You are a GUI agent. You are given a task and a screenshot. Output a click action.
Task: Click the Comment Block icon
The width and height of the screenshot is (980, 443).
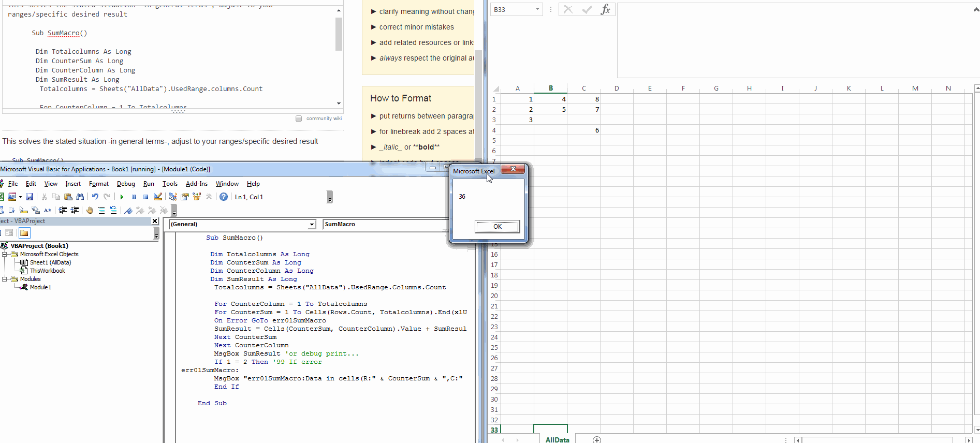(101, 210)
